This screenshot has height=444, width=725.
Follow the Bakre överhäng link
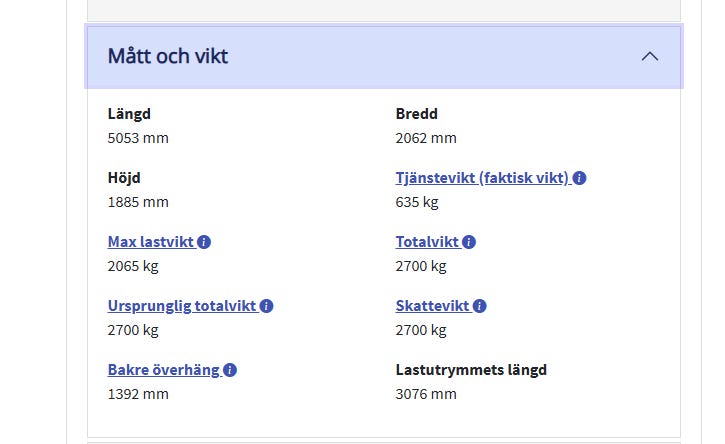pos(163,370)
